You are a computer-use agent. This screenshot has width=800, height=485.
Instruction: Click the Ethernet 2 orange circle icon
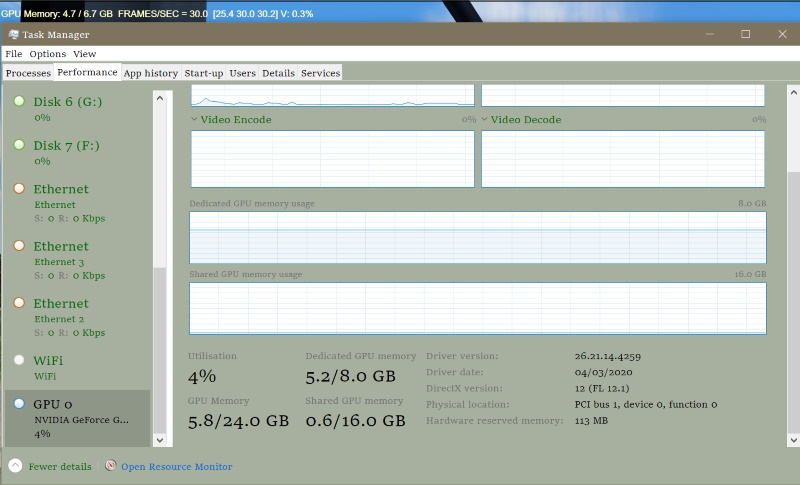[19, 303]
